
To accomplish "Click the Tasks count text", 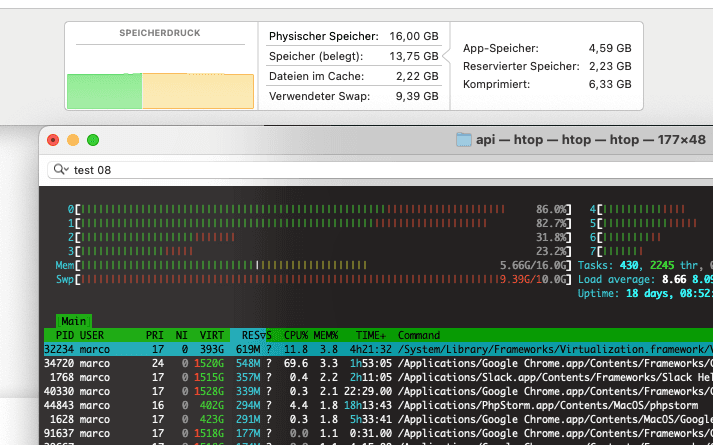I will (x=645, y=265).
